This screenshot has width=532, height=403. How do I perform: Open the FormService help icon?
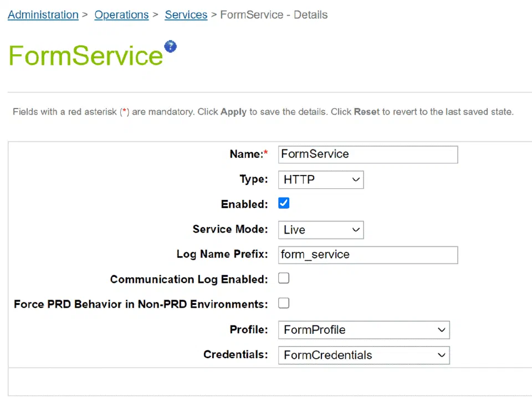coord(170,46)
